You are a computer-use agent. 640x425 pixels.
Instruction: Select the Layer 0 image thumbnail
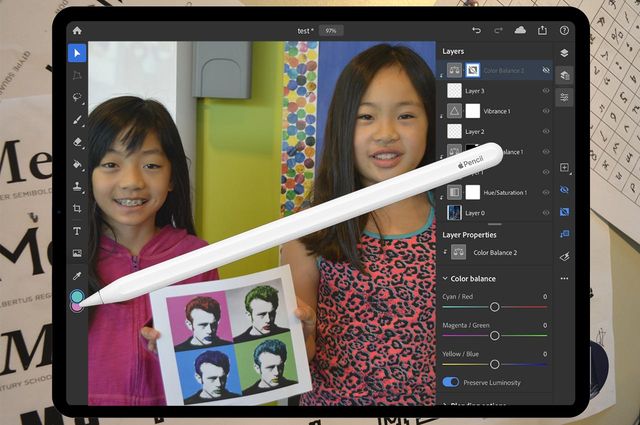point(454,213)
